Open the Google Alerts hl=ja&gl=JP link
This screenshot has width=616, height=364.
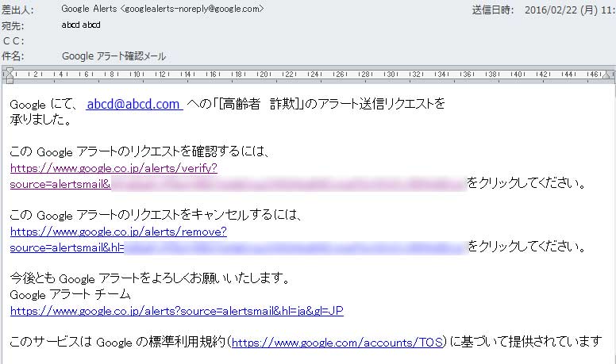tap(176, 311)
